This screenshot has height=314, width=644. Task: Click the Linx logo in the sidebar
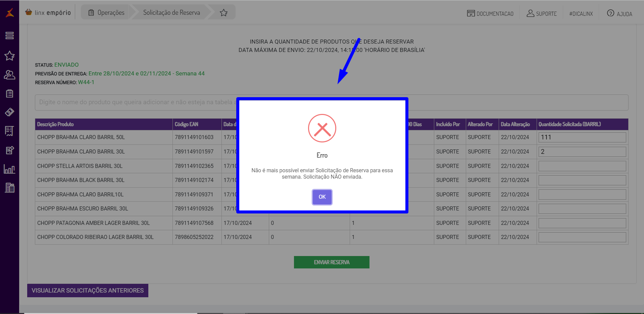click(10, 13)
